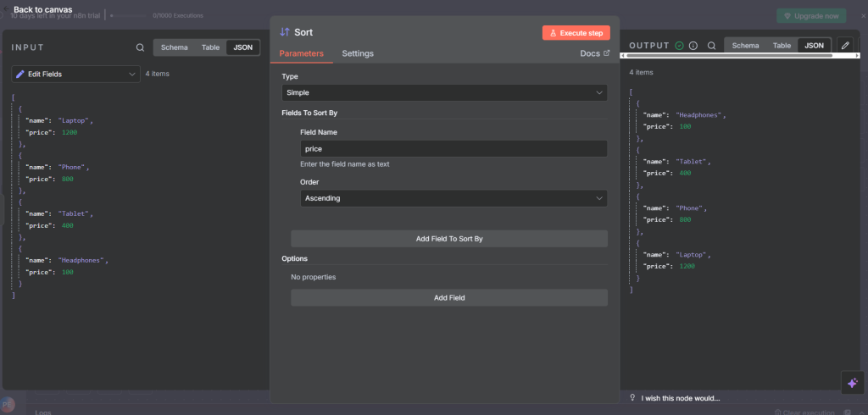The image size is (868, 415).
Task: Click the search icon in the INPUT panel
Action: (140, 47)
